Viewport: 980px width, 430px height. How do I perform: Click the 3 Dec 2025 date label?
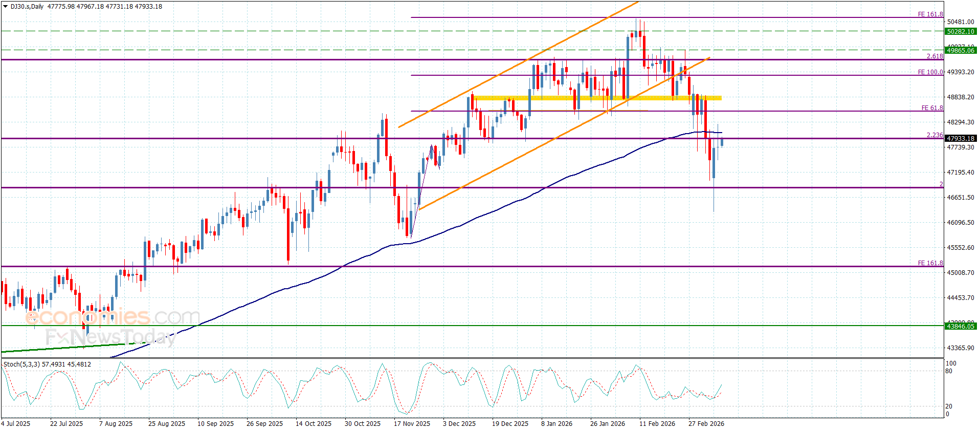[x=459, y=424]
